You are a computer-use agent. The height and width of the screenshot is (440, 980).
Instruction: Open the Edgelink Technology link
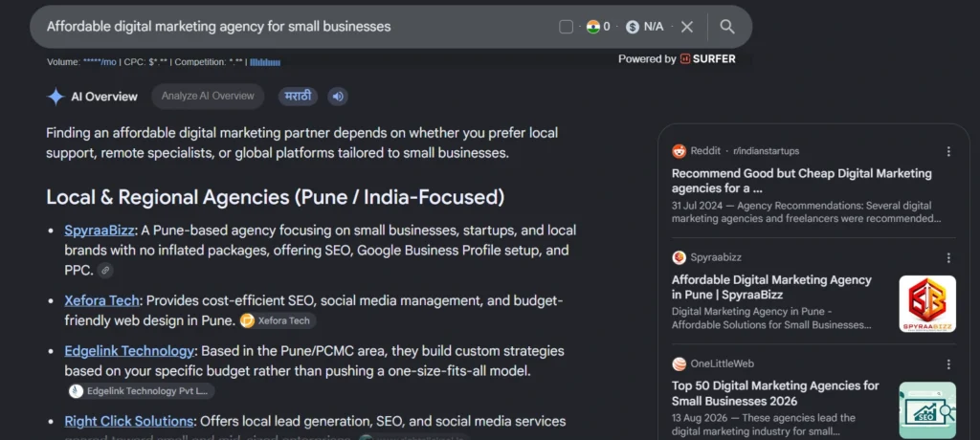point(129,351)
